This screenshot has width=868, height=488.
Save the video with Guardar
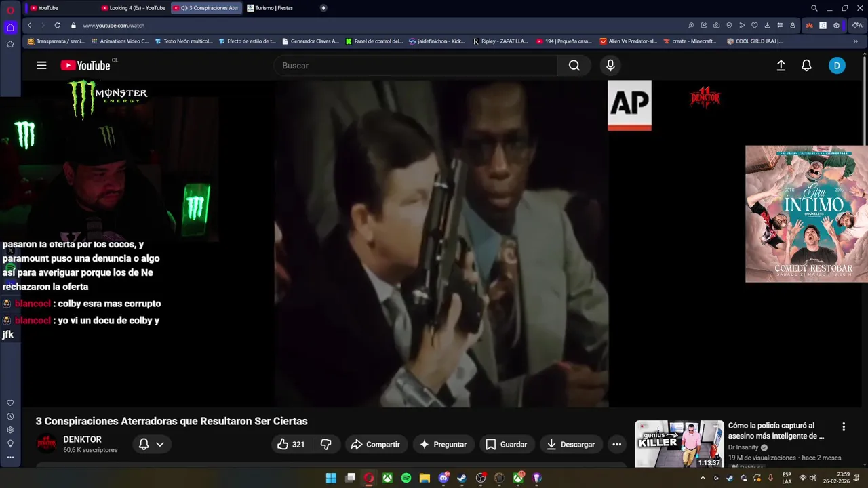coord(507,444)
